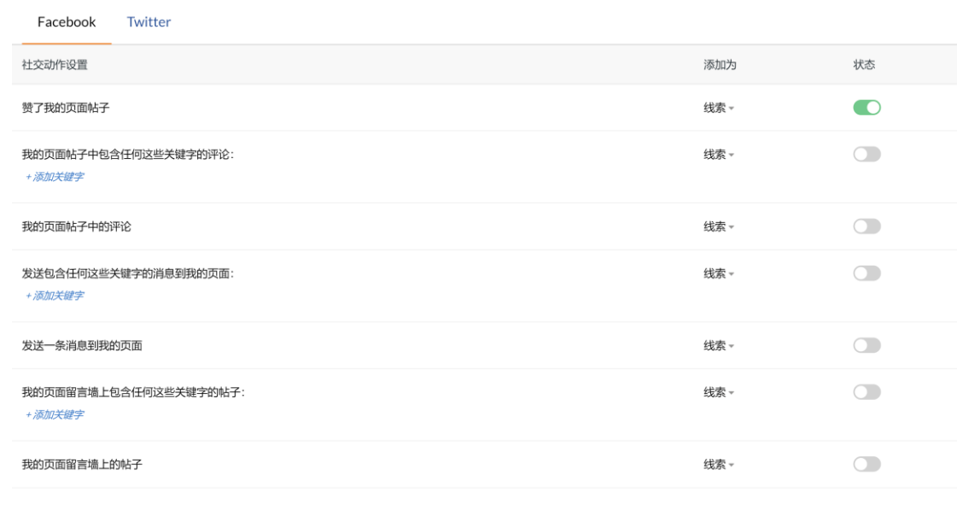Open 线索 dropdown for comments with keywords
Screen dimensions: 980x528
719,155
